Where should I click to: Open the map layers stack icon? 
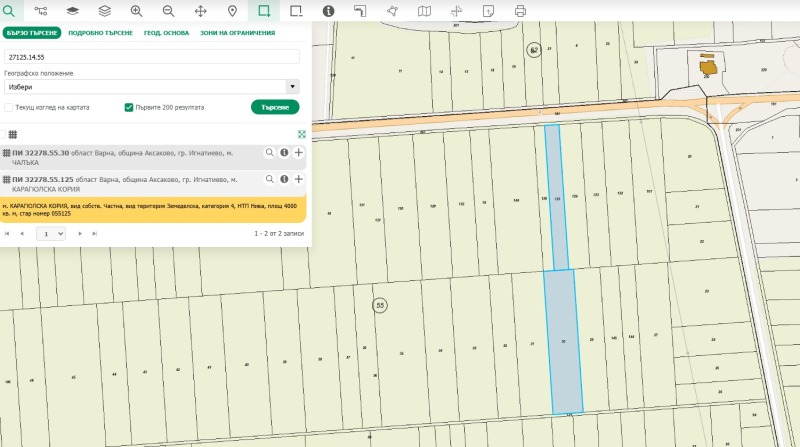click(x=104, y=11)
